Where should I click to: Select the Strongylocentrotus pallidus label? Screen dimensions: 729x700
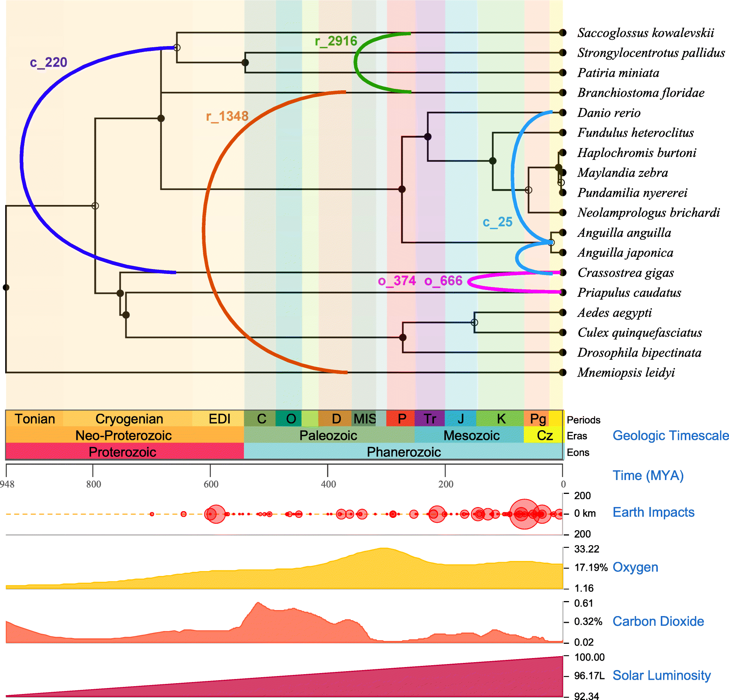click(x=651, y=53)
